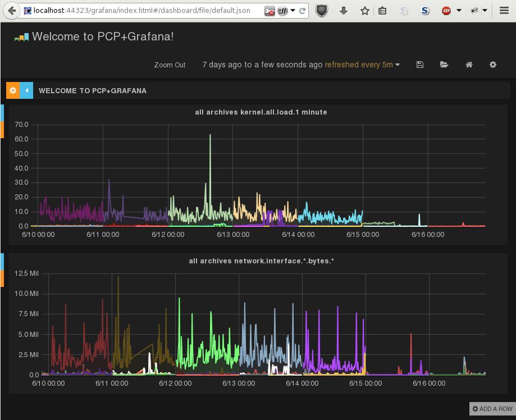Image resolution: width=516 pixels, height=420 pixels.
Task: Open dashboard settings gear in top bar
Action: click(x=492, y=65)
